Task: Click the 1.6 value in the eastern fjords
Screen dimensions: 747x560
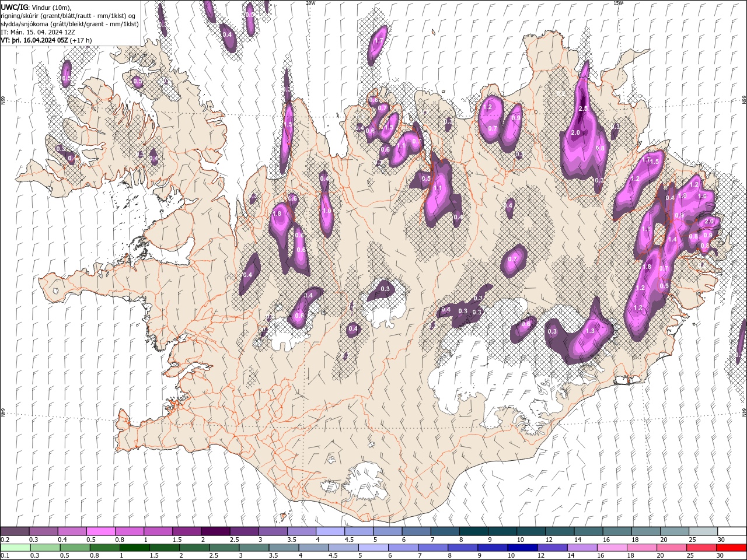Action: coord(702,197)
